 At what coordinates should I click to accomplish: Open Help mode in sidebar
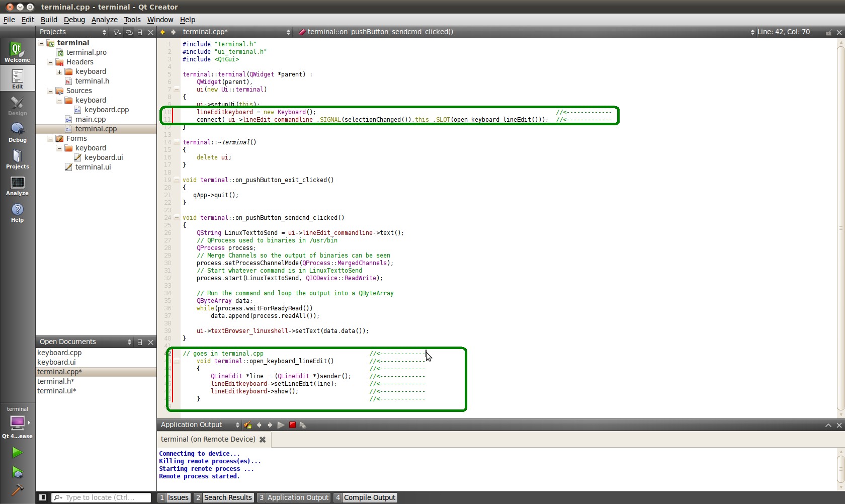pyautogui.click(x=17, y=212)
